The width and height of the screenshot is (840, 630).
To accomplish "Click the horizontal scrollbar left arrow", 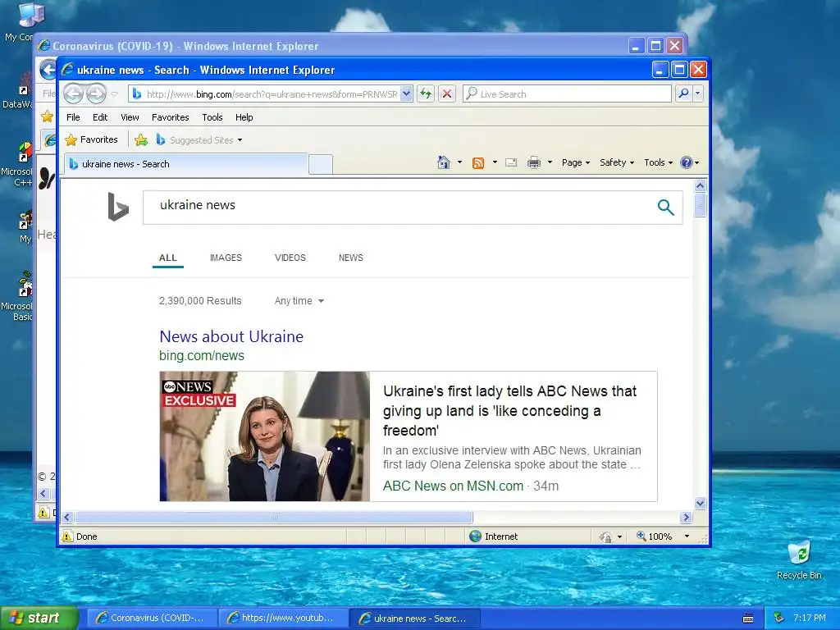I will tap(67, 517).
